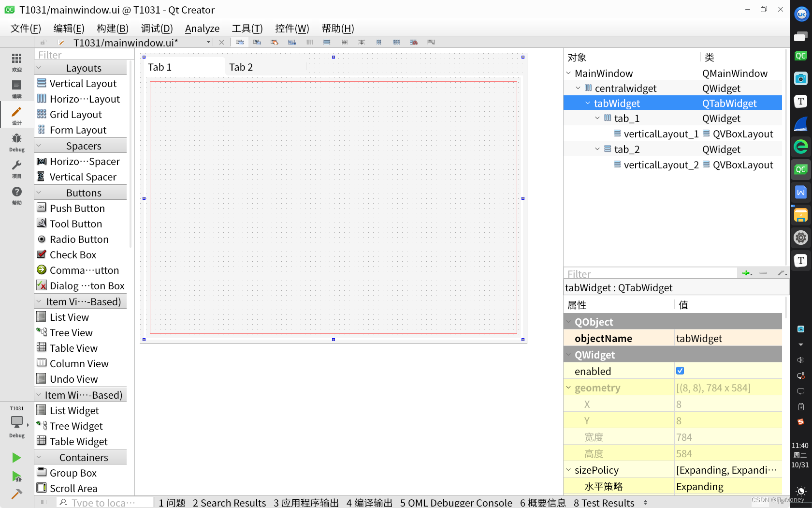This screenshot has width=812, height=508.
Task: Click the Lay Out Vertically toolbar icon
Action: pyautogui.click(x=327, y=42)
